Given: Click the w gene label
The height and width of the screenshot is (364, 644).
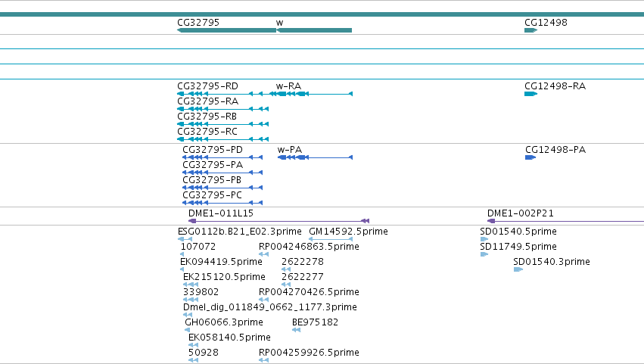Looking at the screenshot, I should 280,23.
